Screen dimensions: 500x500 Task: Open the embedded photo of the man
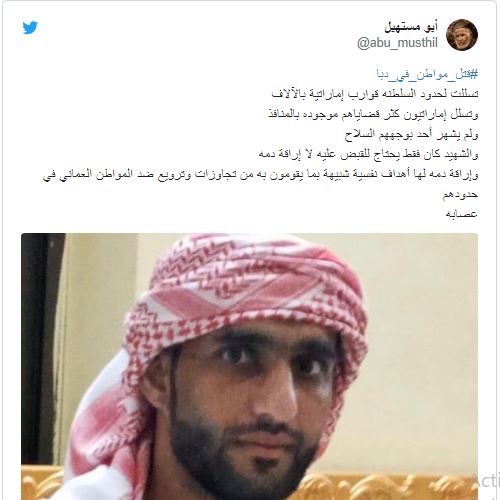pos(249,366)
